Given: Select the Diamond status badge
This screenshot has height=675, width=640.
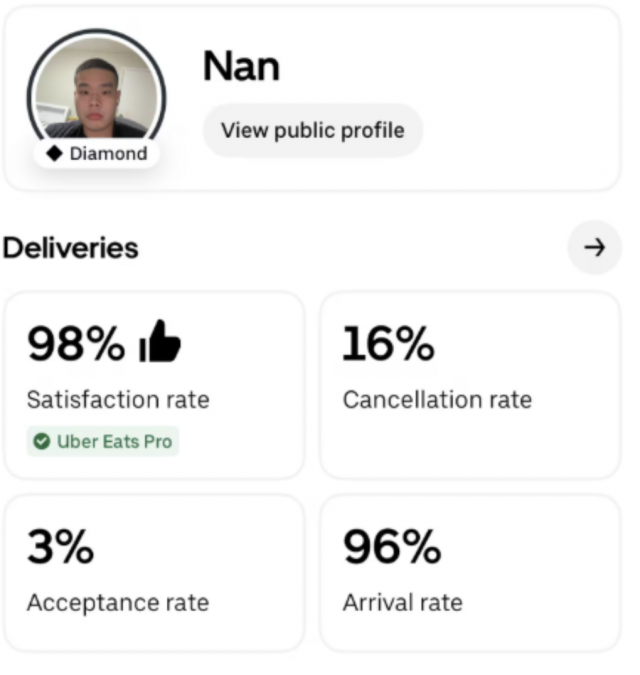Looking at the screenshot, I should (x=97, y=154).
